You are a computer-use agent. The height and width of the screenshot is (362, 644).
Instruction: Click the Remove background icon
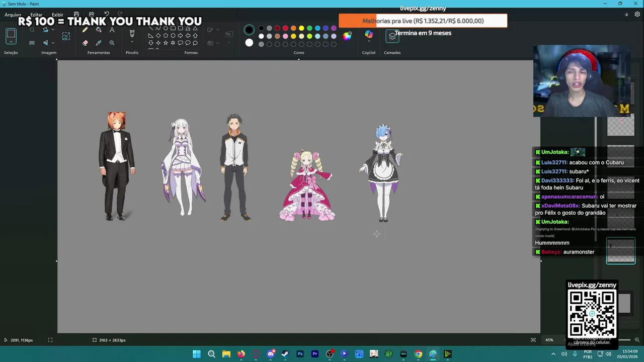[32, 43]
